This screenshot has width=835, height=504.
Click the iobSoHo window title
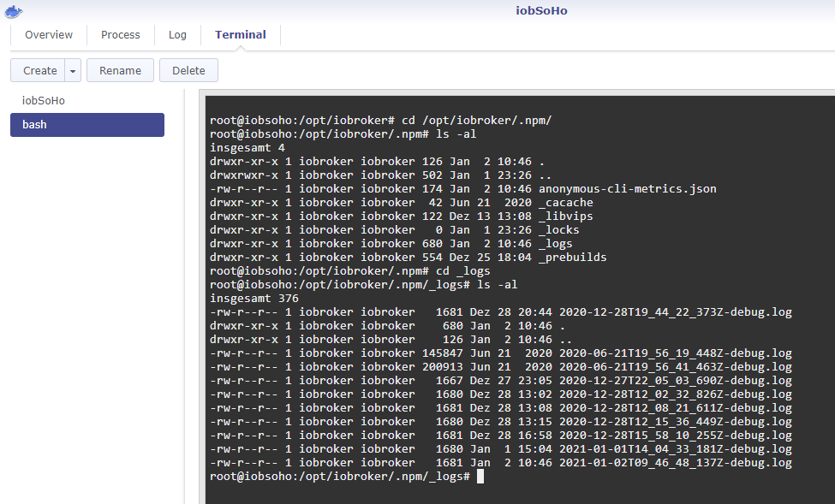(541, 10)
